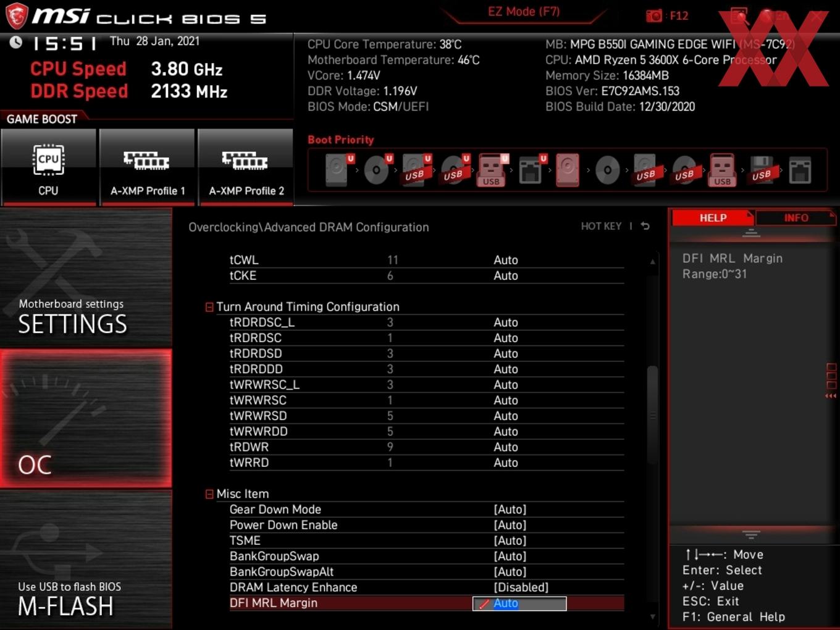
Task: Select the legacy USB key boot icon
Action: point(723,170)
